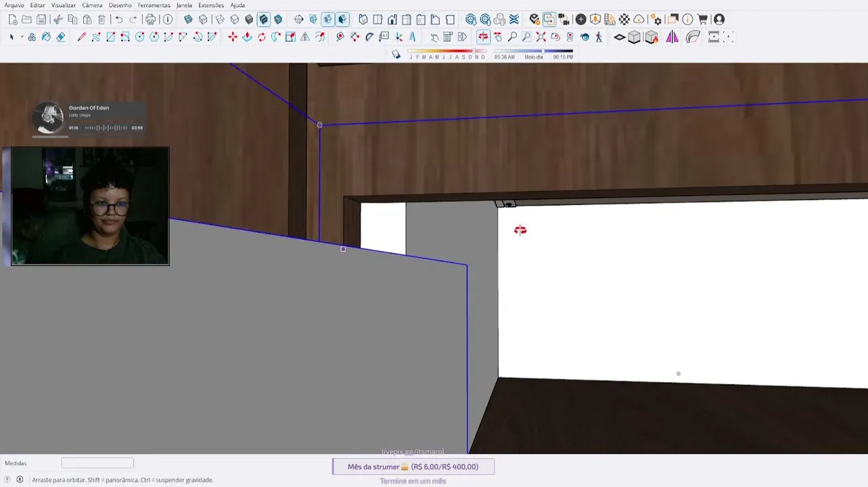Select the Rotate tool
Image resolution: width=868 pixels, height=487 pixels.
point(262,37)
